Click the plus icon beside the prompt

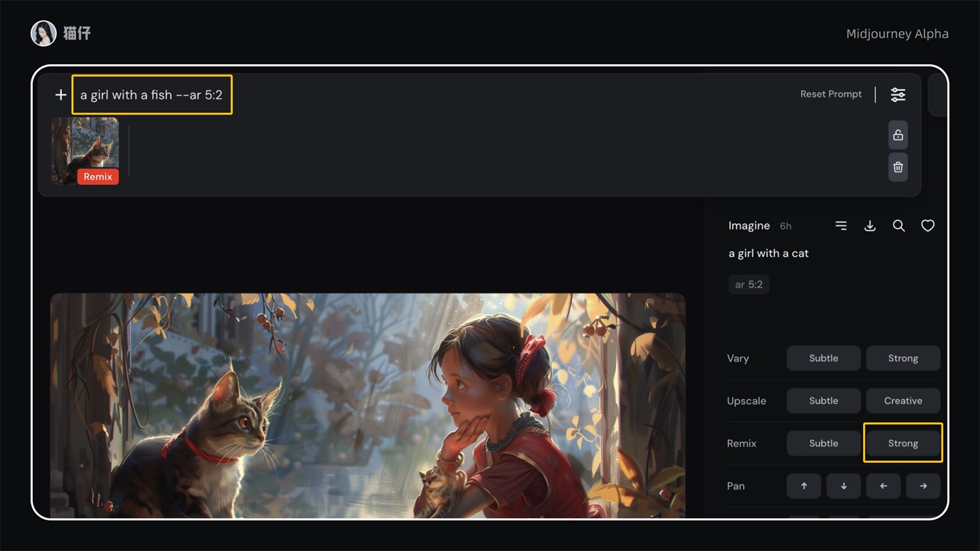[x=61, y=95]
